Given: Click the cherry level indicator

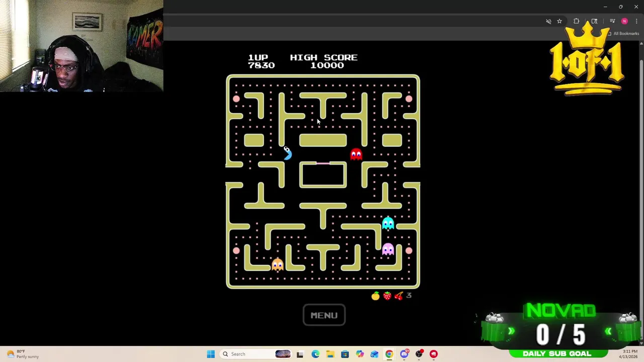Looking at the screenshot, I should pyautogui.click(x=398, y=296).
